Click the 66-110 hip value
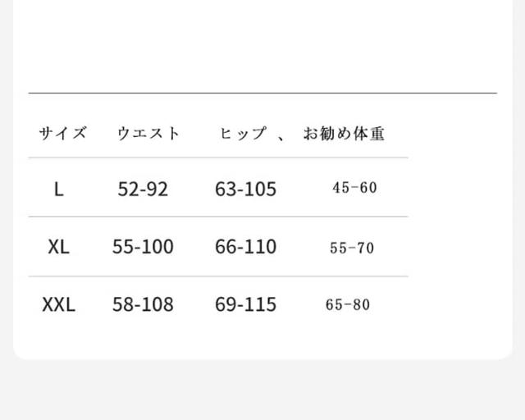525x420 pixels. (x=246, y=247)
